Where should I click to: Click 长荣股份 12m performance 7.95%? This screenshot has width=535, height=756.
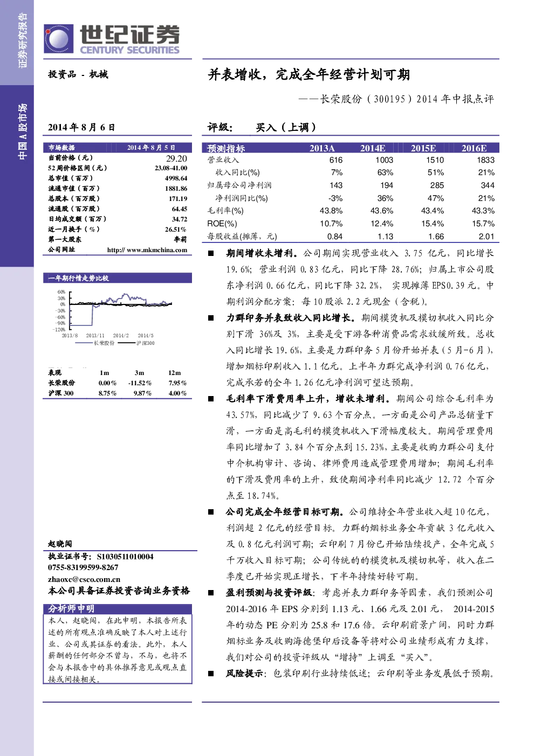tap(177, 383)
